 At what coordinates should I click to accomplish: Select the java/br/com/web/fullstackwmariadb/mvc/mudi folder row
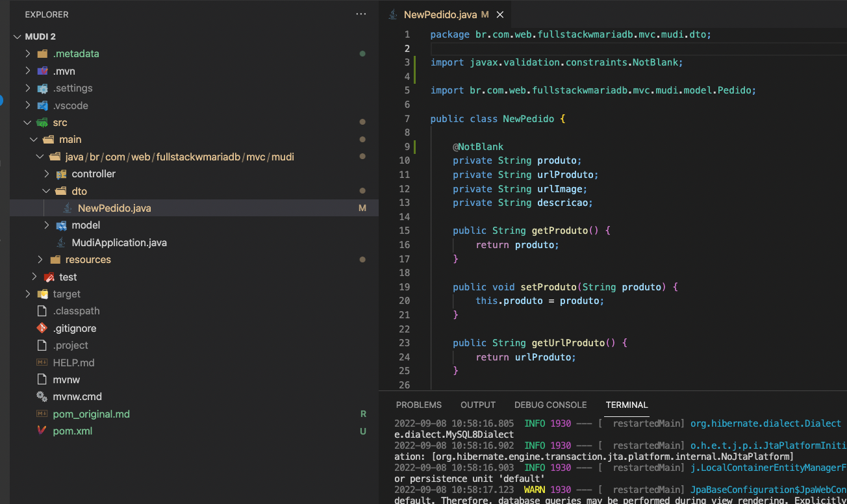tap(194, 157)
